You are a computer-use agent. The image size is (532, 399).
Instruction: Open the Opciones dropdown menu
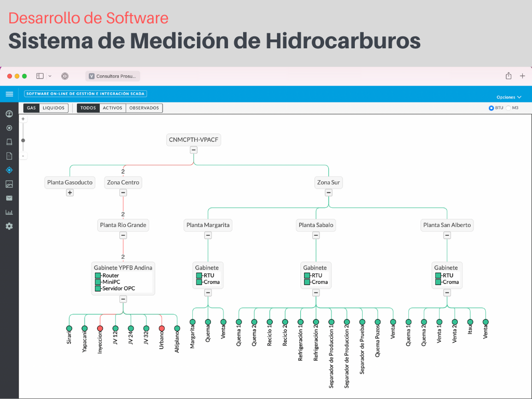coord(509,97)
